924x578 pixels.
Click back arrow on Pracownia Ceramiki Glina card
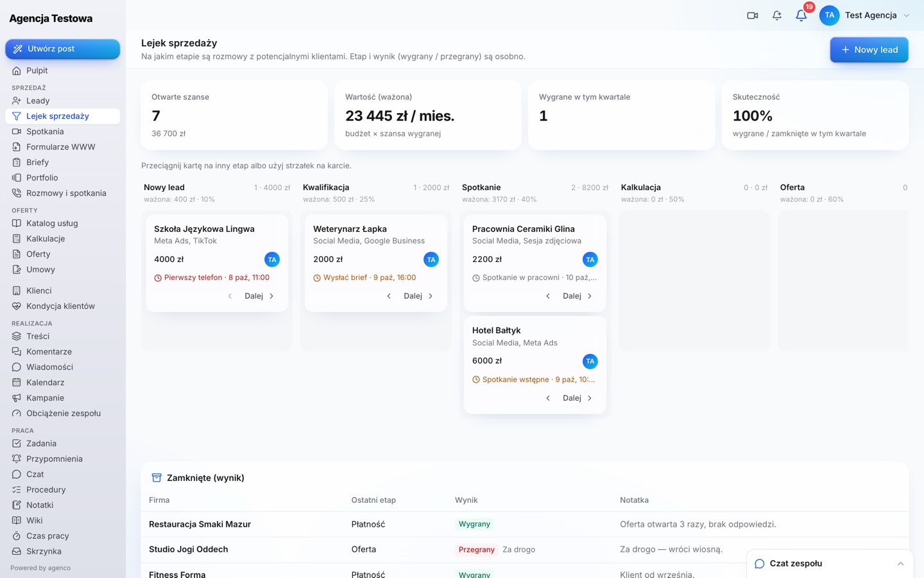click(x=548, y=296)
